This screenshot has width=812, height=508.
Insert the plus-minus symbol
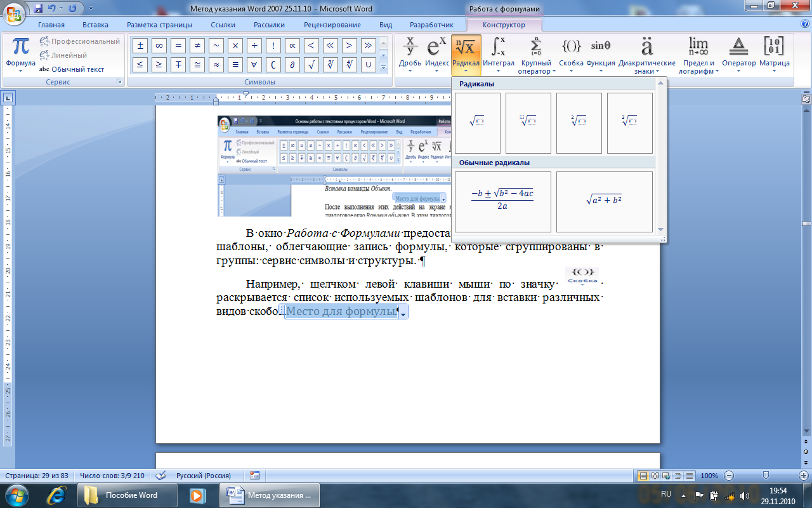[140, 46]
